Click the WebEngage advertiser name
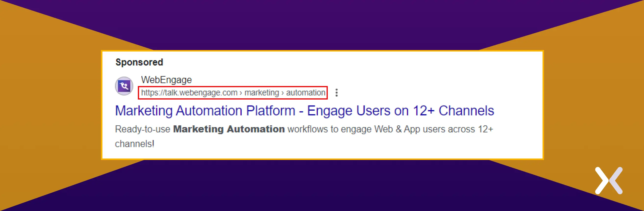 tap(166, 80)
